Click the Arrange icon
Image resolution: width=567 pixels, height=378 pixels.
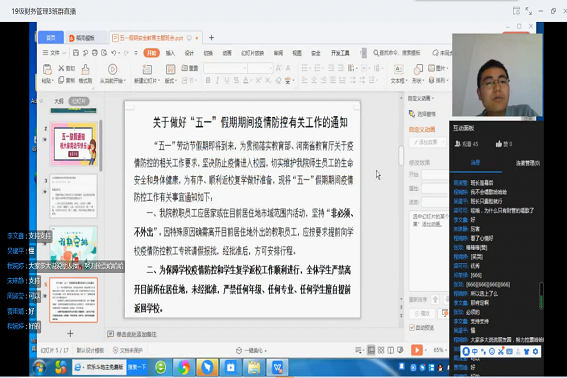tap(431, 80)
